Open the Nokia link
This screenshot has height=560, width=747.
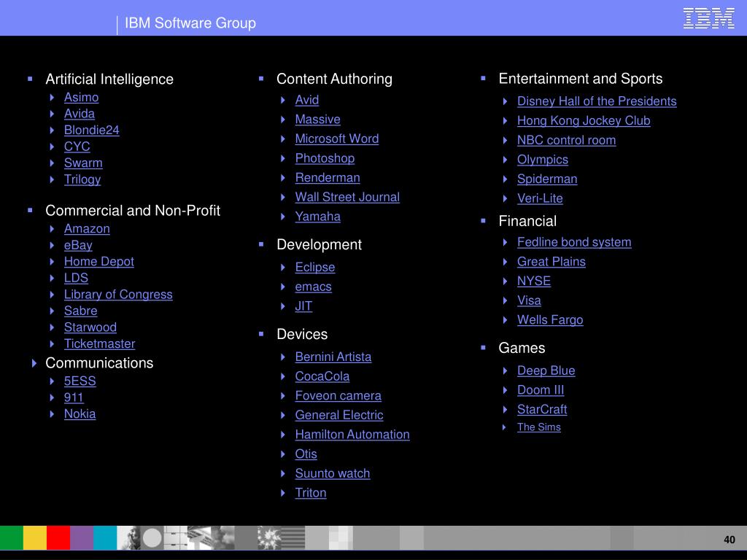(80, 414)
